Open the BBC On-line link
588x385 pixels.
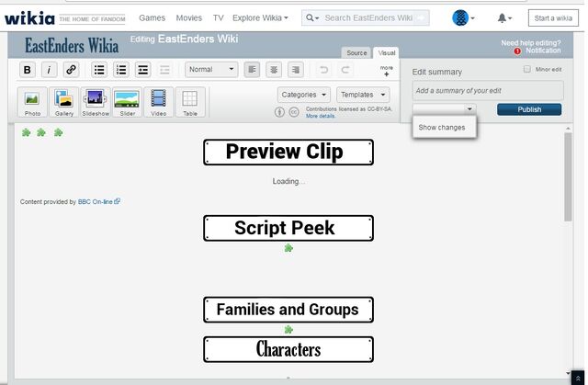98,201
